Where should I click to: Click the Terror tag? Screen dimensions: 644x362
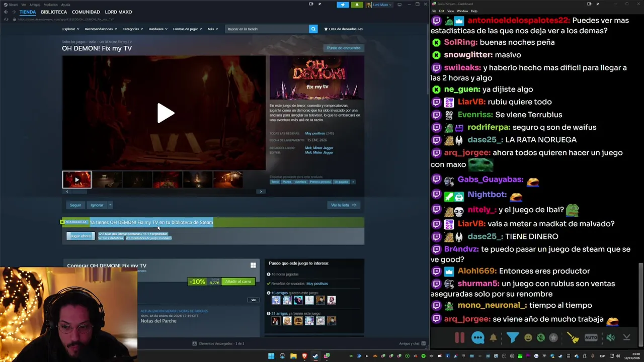click(275, 182)
